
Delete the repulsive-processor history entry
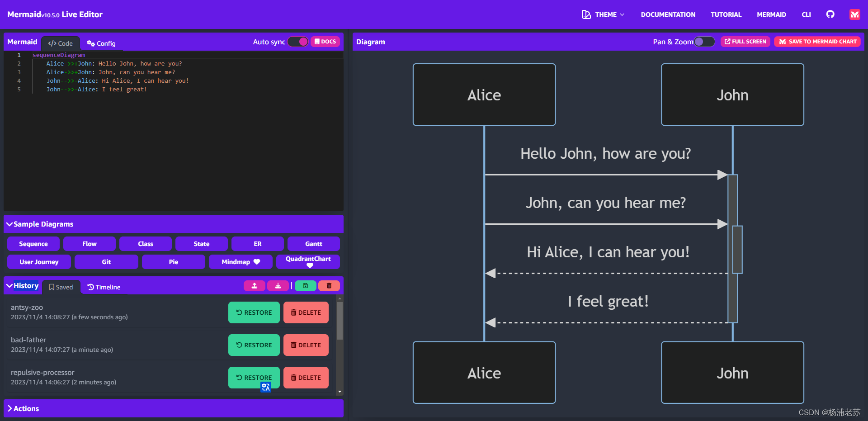pos(306,378)
